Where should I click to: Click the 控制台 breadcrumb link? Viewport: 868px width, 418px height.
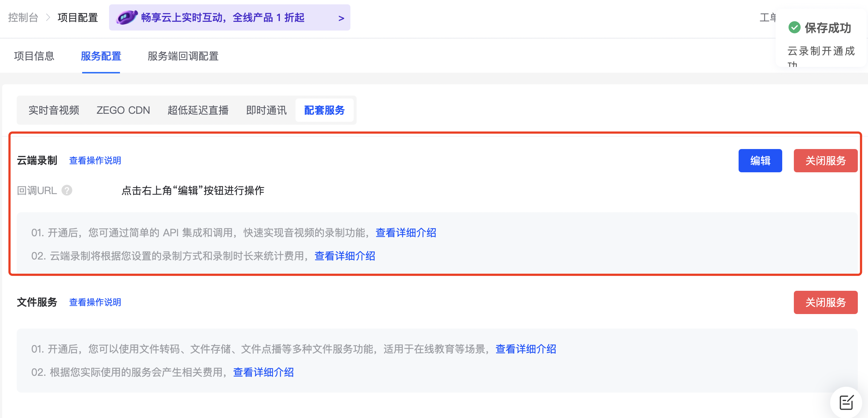[x=23, y=17]
